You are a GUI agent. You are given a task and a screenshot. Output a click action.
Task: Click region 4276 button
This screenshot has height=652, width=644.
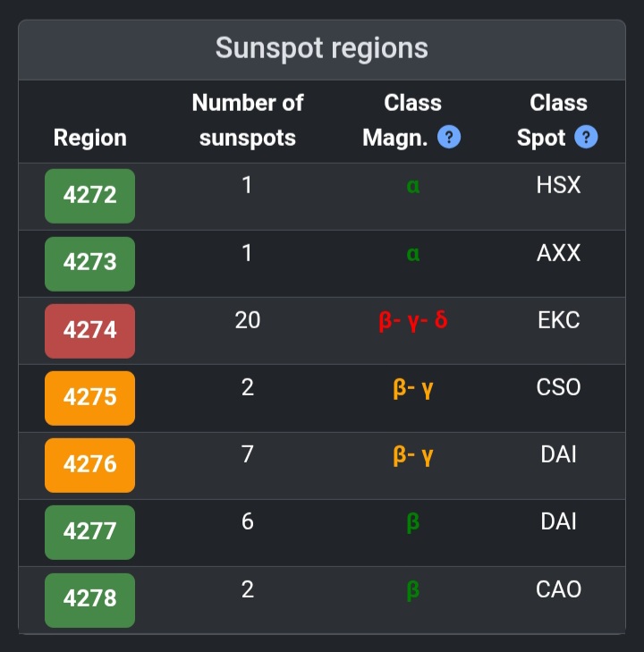(x=89, y=464)
